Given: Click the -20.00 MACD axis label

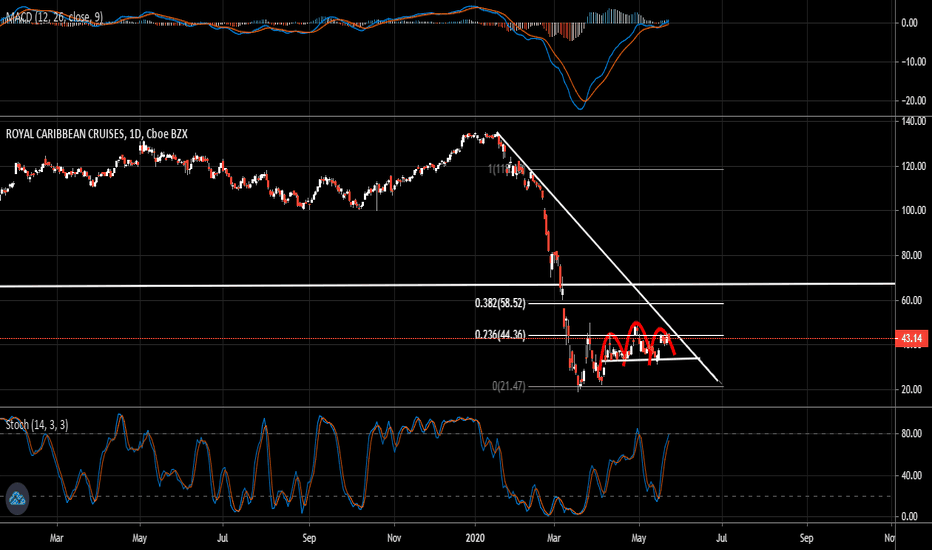Looking at the screenshot, I should (914, 101).
